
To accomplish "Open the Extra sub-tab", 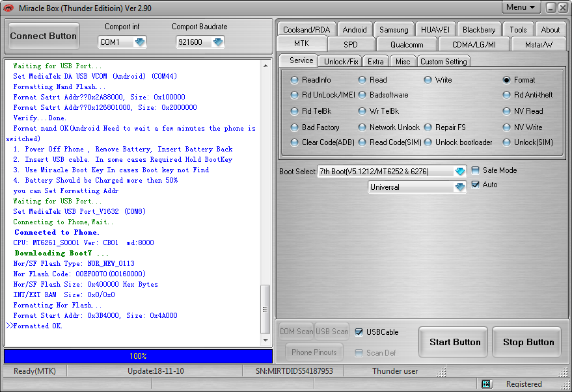I will click(x=375, y=62).
